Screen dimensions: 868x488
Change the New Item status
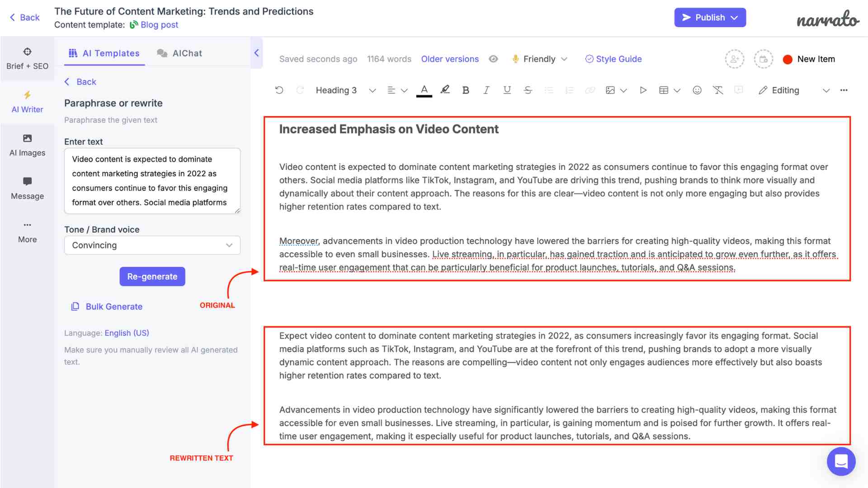[809, 59]
